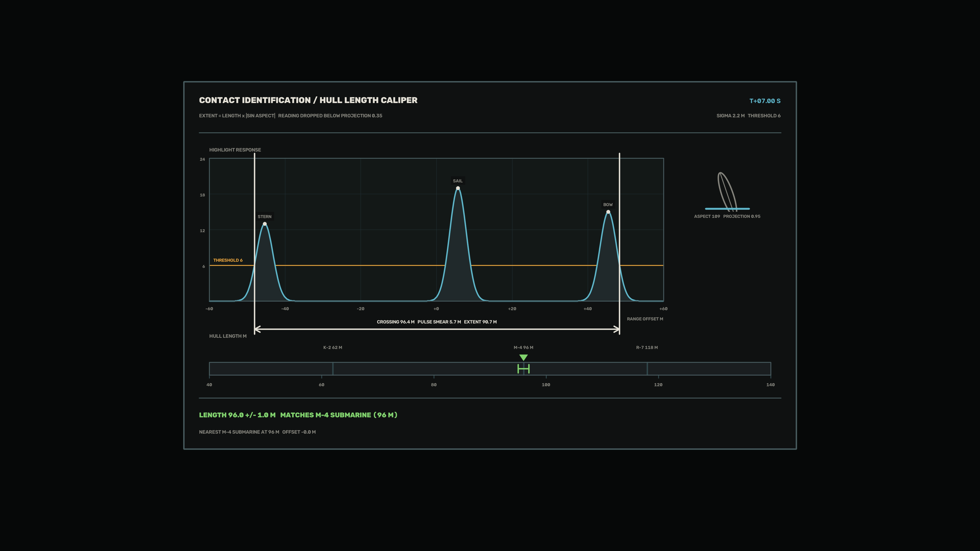
Task: Click the BOW peak label tag
Action: coord(608,205)
